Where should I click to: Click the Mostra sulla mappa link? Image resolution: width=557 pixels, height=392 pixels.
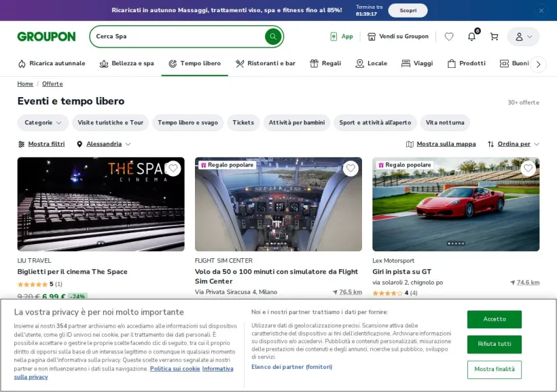(x=441, y=144)
